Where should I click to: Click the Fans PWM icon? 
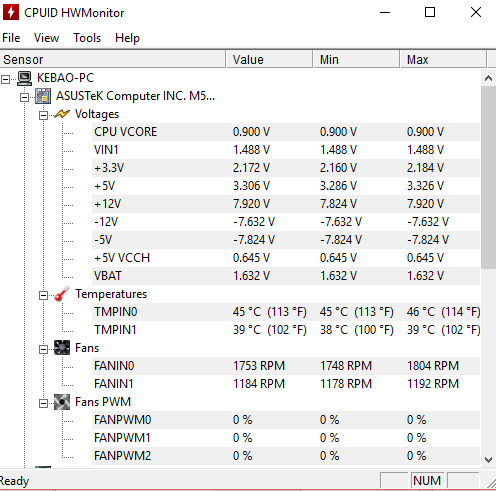[x=62, y=402]
